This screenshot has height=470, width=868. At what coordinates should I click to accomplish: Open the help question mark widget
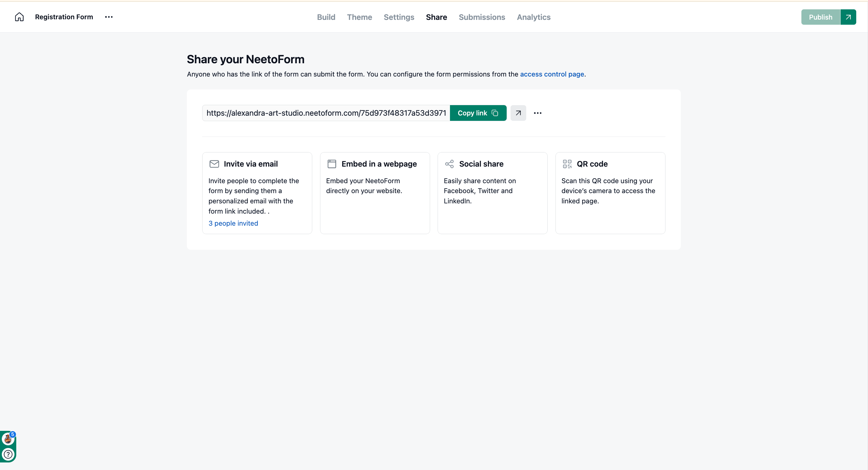pyautogui.click(x=8, y=454)
